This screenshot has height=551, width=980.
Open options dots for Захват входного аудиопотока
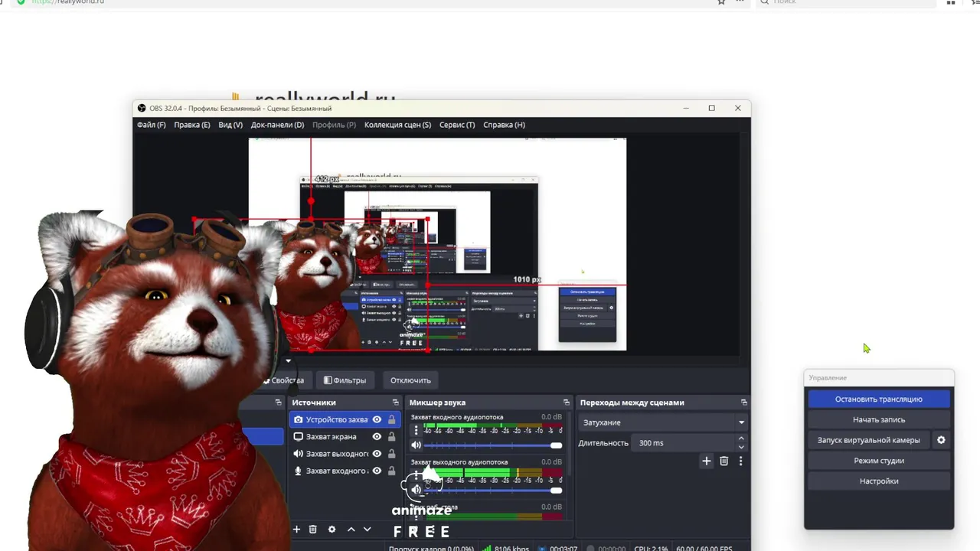pyautogui.click(x=416, y=431)
